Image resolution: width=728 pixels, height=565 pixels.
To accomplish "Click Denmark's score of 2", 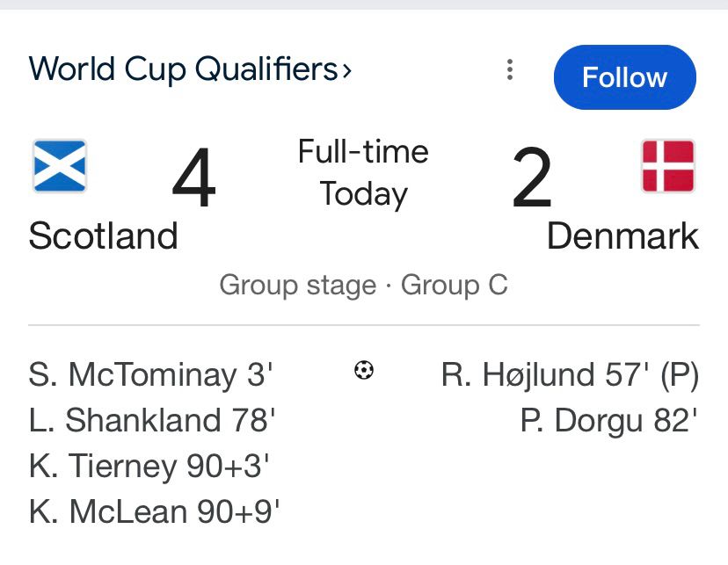I will coord(532,180).
